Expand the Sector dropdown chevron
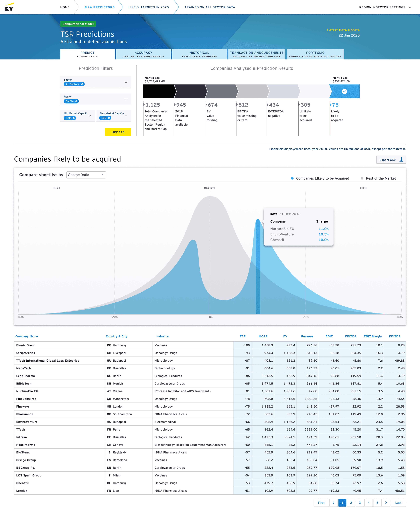This screenshot has width=420, height=516. (126, 82)
